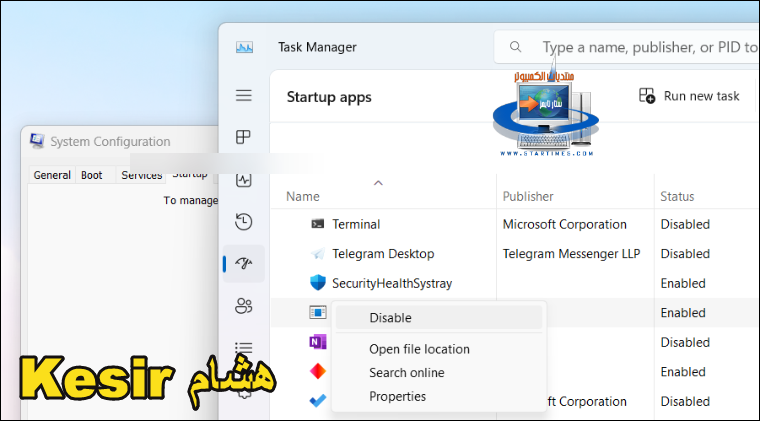
Task: Toggle sort via arrow above Name column
Action: [x=379, y=183]
